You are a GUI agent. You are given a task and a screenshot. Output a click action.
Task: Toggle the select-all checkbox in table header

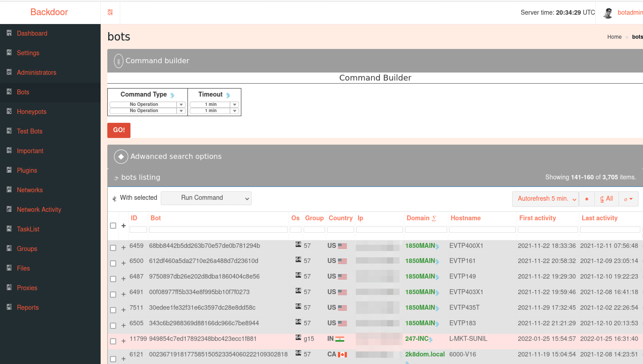coord(113,226)
